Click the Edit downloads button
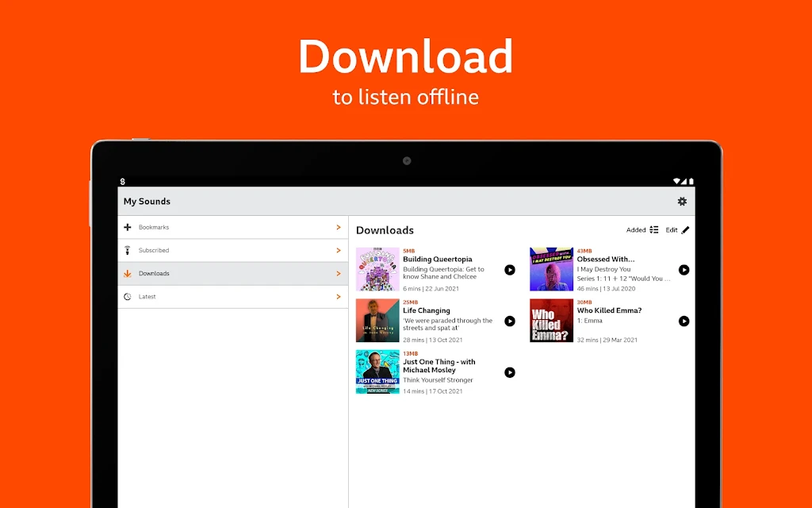 click(x=677, y=229)
